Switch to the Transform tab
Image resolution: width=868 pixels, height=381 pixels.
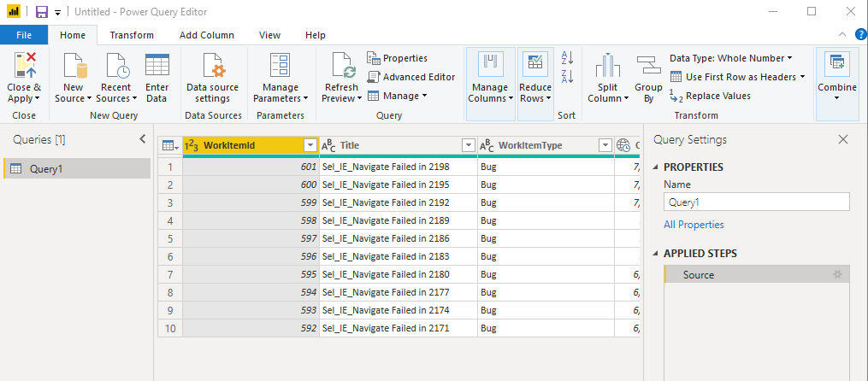click(132, 35)
